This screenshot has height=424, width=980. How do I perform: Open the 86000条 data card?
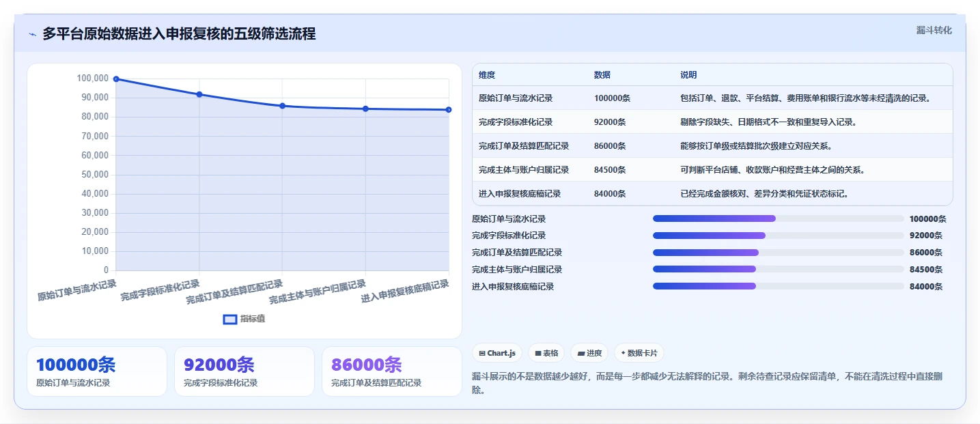click(392, 371)
